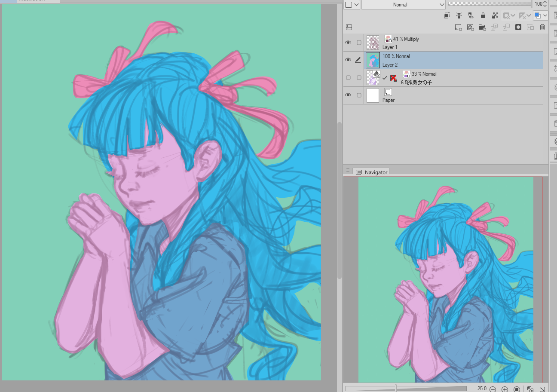Zoom in using Navigator plus icon

505,389
